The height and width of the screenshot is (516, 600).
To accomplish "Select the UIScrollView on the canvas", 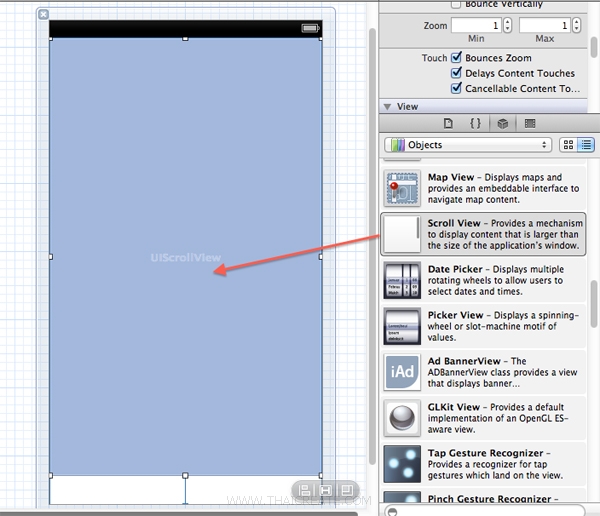I will point(186,257).
